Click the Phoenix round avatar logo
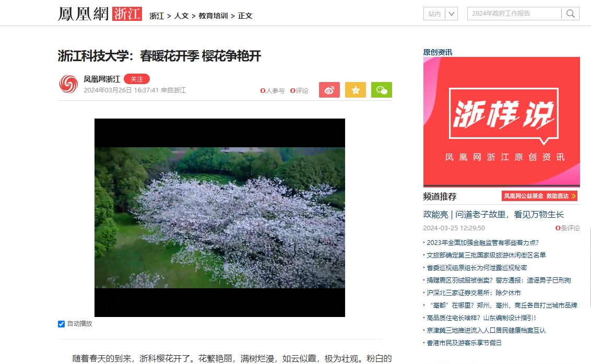This screenshot has height=364, width=591. (x=68, y=84)
